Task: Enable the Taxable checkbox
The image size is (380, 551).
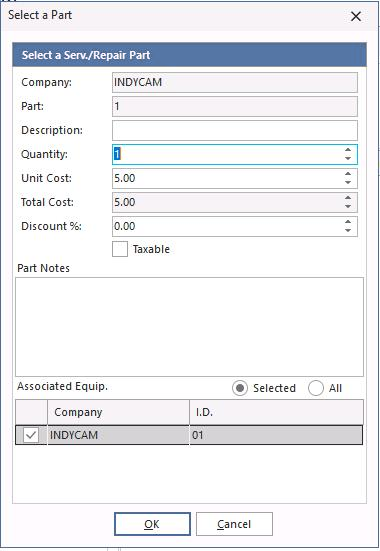Action: pyautogui.click(x=120, y=249)
